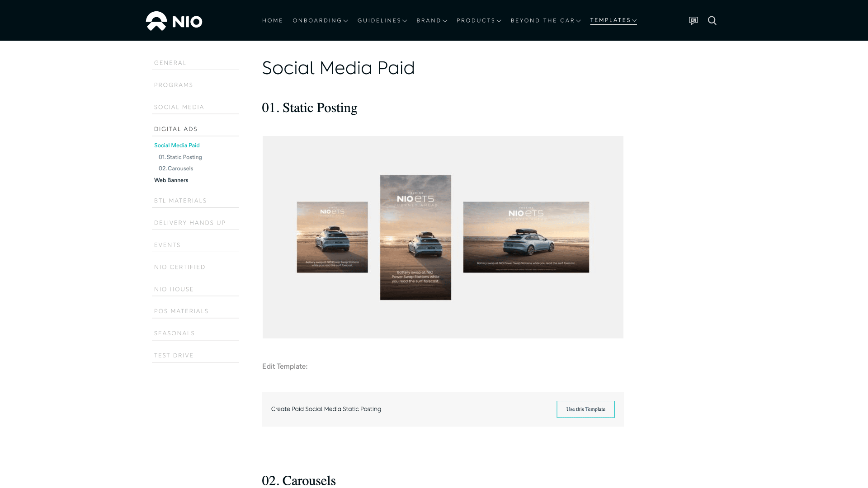Expand the BEYOND THE CAR chevron
This screenshot has height=488, width=868.
[578, 21]
